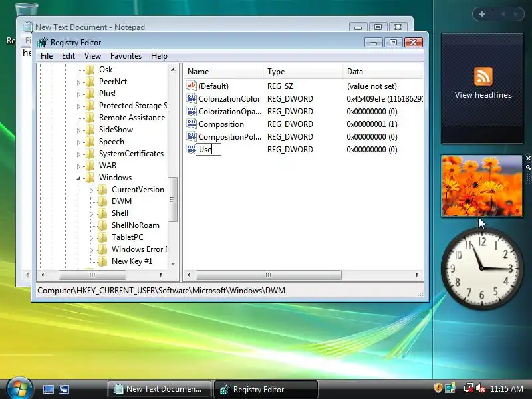Click the Osk folder icon

click(x=90, y=70)
